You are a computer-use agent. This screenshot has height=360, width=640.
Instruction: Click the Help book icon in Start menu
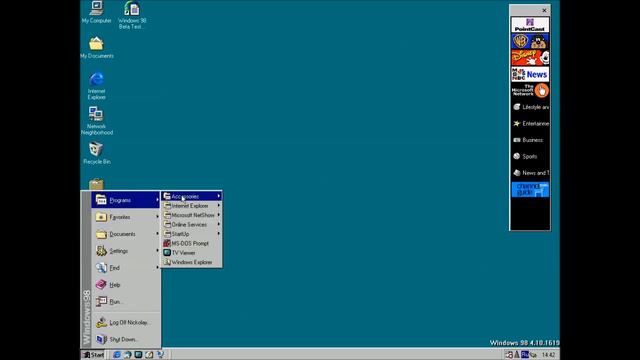point(101,284)
